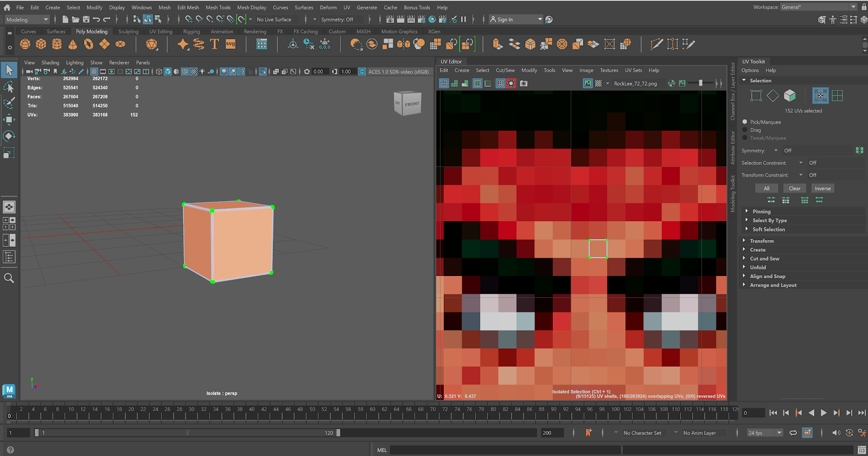The height and width of the screenshot is (456, 868).
Task: Activate the Lasso Select tool
Action: coord(9,87)
